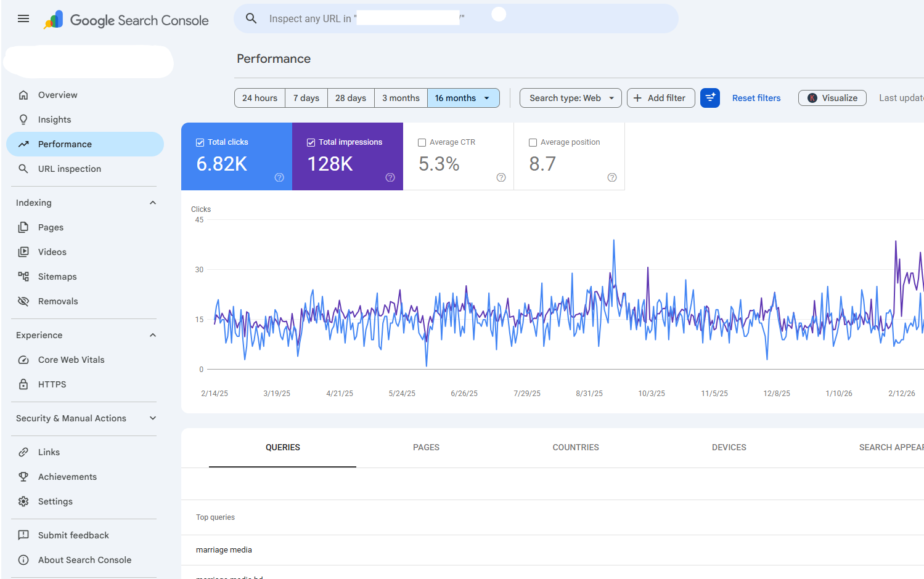
Task: Uncheck the Total clicks checkbox
Action: (200, 142)
